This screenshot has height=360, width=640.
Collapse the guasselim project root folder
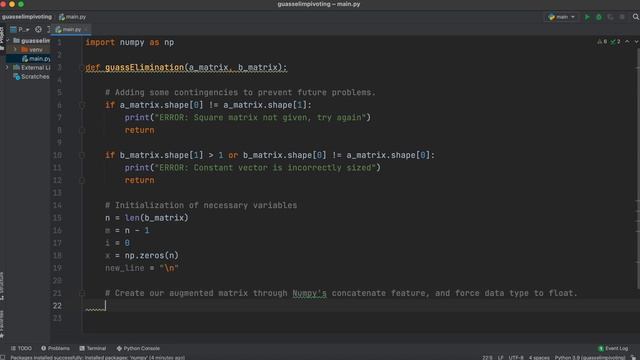[x=8, y=40]
